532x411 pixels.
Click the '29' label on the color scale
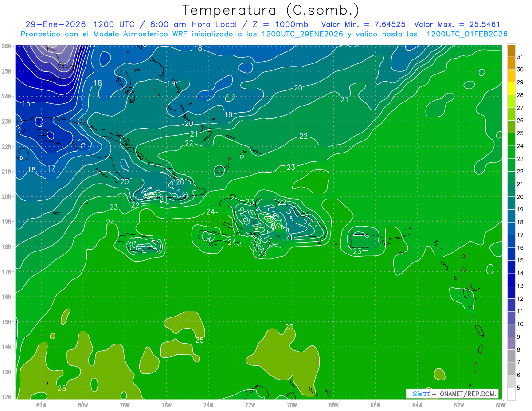[520, 82]
